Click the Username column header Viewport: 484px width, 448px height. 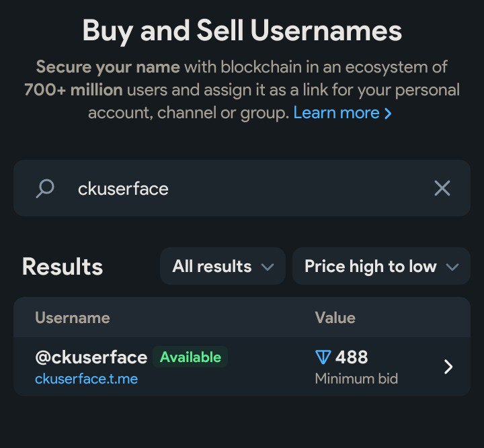click(x=72, y=318)
